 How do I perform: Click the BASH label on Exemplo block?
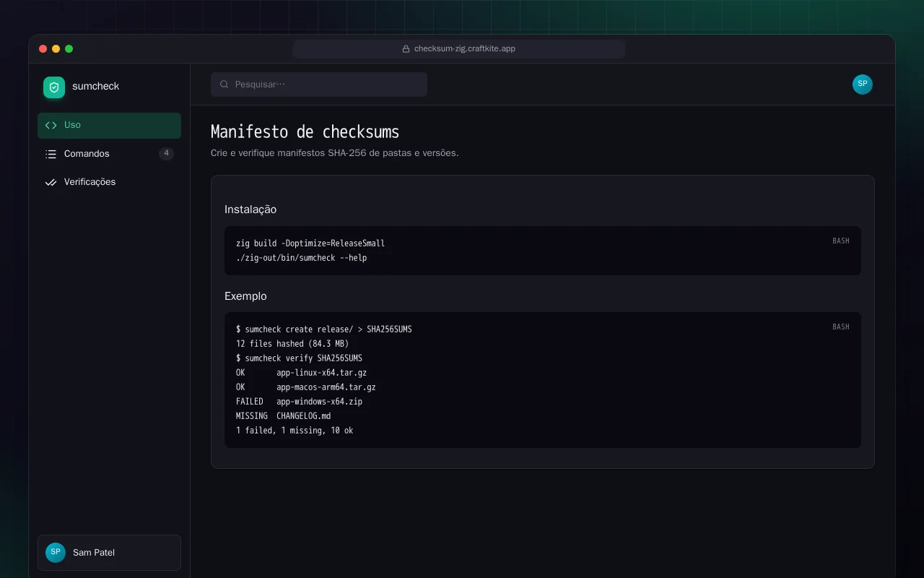click(x=841, y=327)
